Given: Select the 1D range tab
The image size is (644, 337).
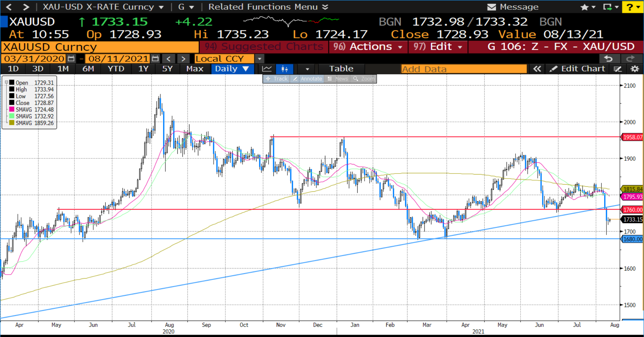Looking at the screenshot, I should 13,69.
